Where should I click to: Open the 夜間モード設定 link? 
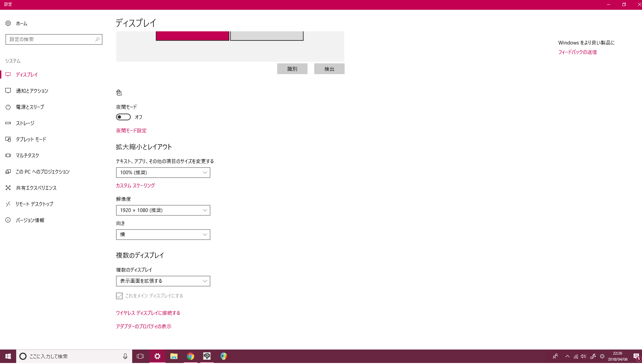click(132, 130)
